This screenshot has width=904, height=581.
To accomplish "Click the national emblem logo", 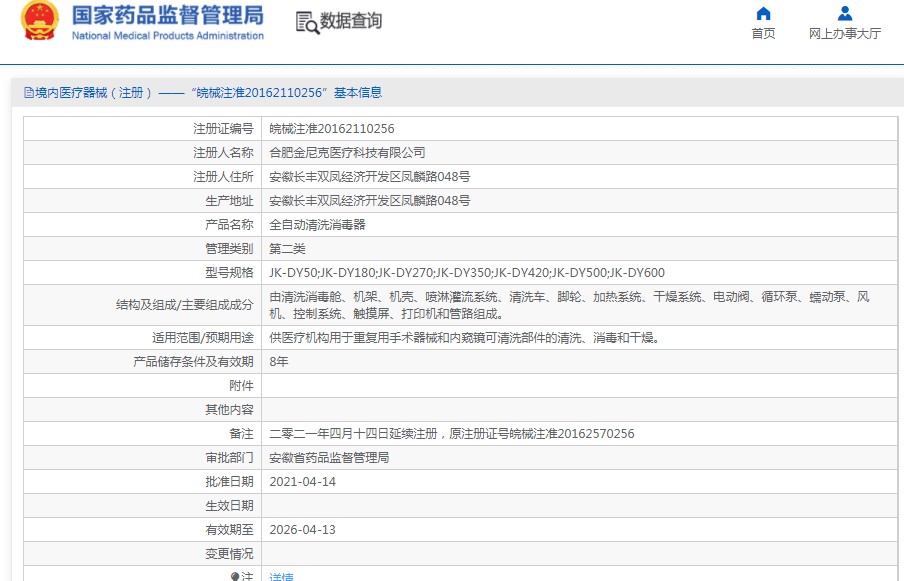I will coord(40,21).
